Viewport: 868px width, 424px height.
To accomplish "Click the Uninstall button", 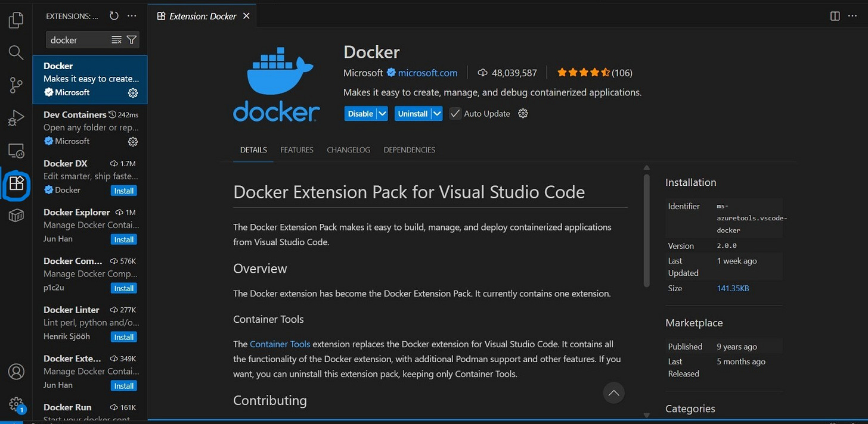I will point(413,113).
